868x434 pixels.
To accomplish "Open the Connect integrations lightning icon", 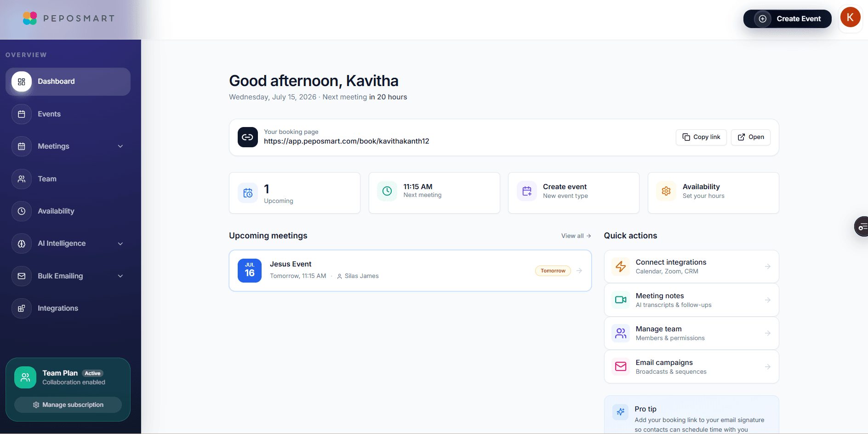I will point(621,266).
